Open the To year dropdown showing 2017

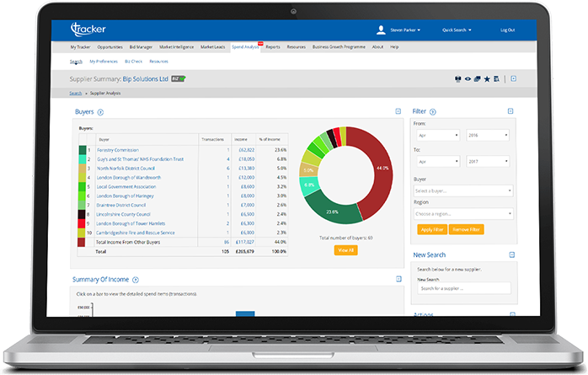(x=488, y=162)
